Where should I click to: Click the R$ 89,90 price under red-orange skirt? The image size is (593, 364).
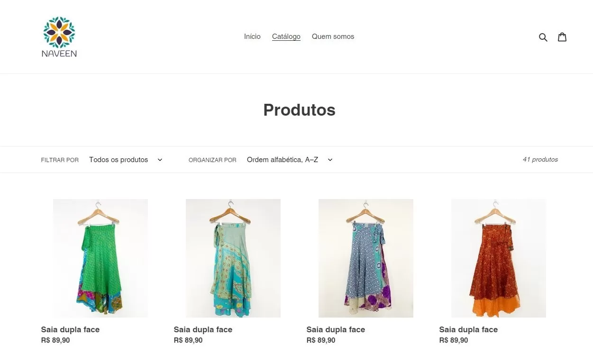454,340
